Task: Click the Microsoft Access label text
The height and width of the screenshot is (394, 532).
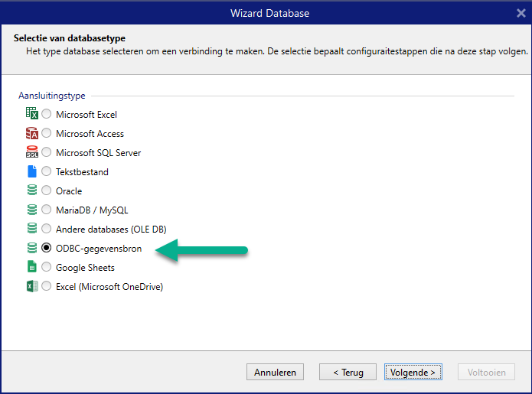Action: pos(90,134)
